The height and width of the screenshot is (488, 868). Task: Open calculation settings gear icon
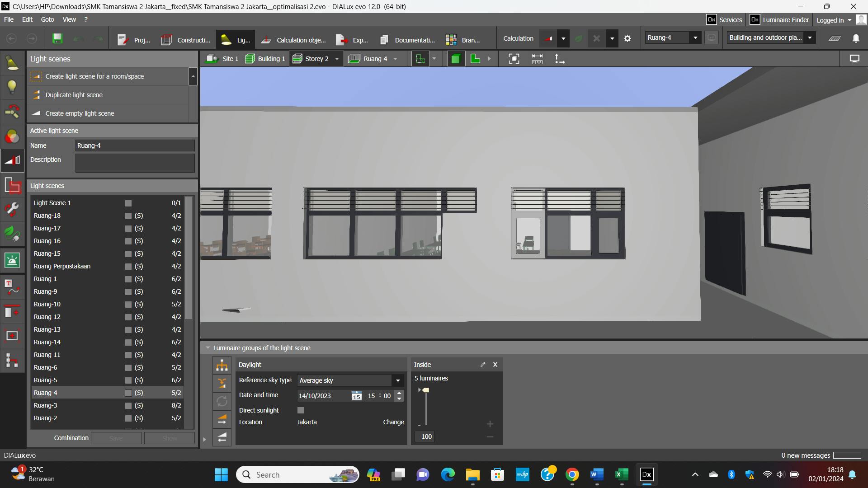(627, 38)
